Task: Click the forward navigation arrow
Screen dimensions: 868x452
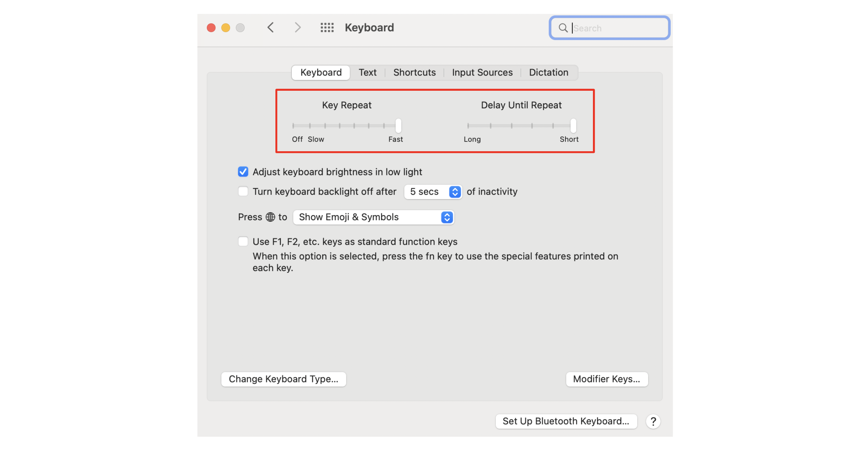Action: (297, 28)
